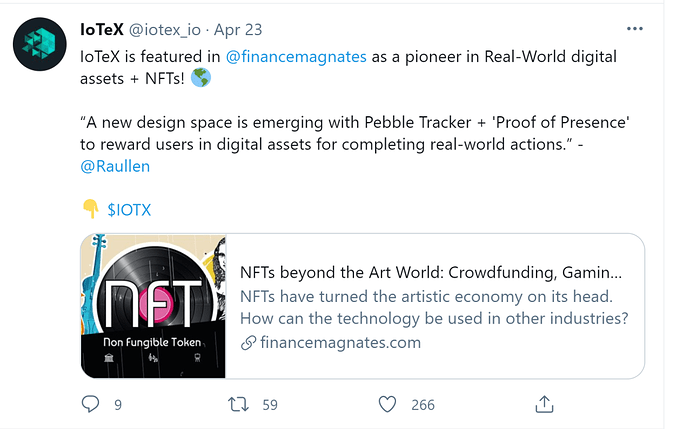Open the three-dot more options menu
Screen dimensions: 690x429
(635, 29)
